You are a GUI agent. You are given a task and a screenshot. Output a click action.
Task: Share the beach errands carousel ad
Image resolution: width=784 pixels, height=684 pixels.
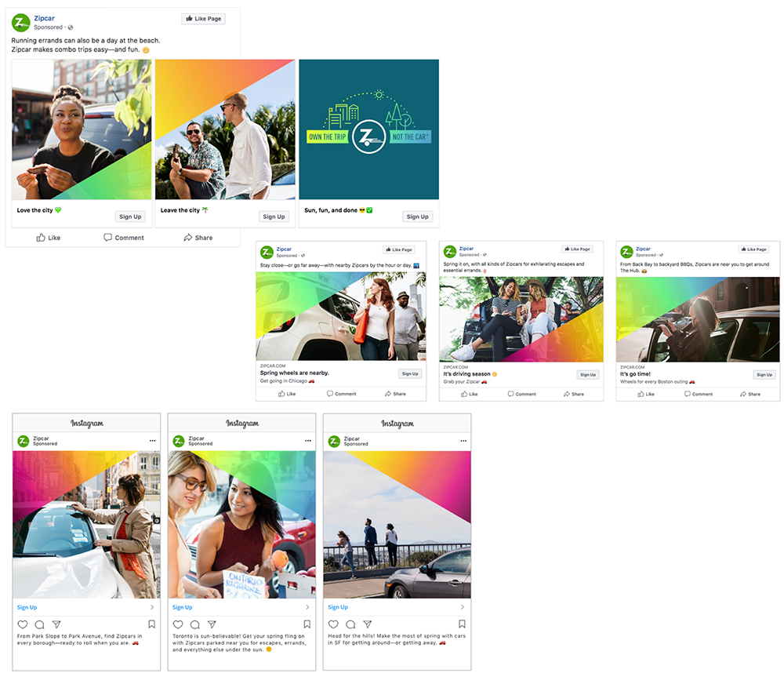coord(198,238)
